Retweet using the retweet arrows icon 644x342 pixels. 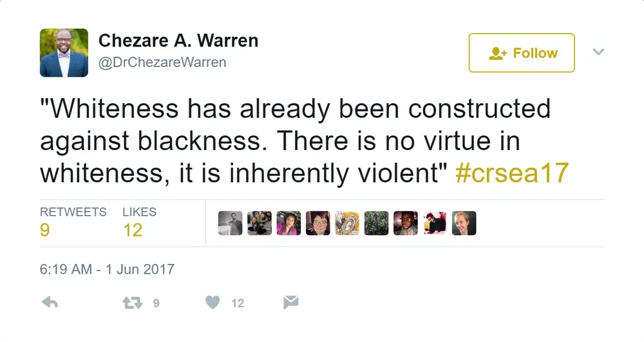(132, 303)
